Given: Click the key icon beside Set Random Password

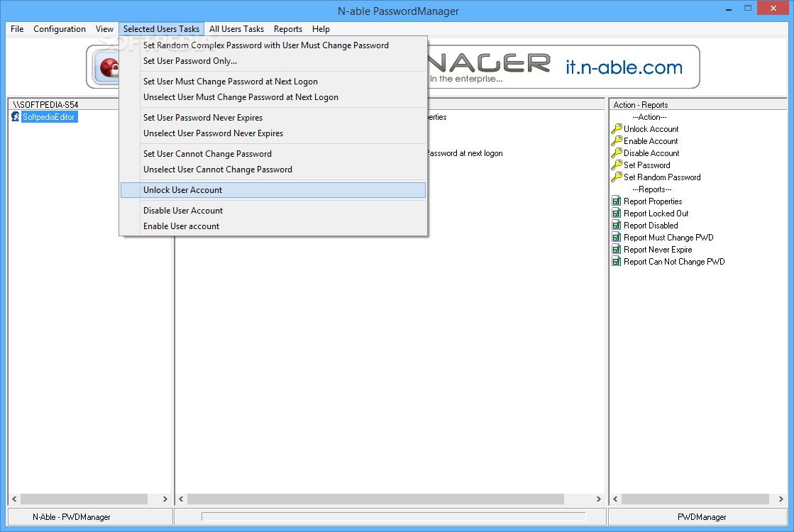Looking at the screenshot, I should pyautogui.click(x=617, y=177).
